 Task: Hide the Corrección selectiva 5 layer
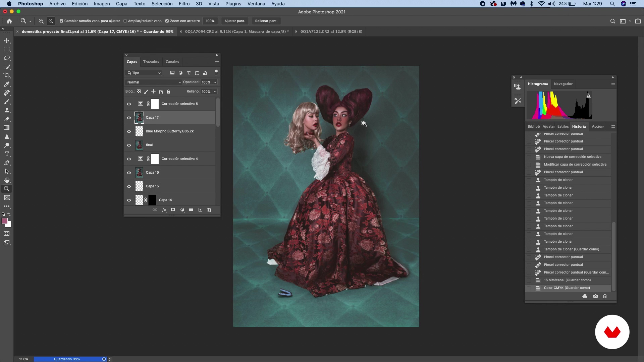click(129, 104)
